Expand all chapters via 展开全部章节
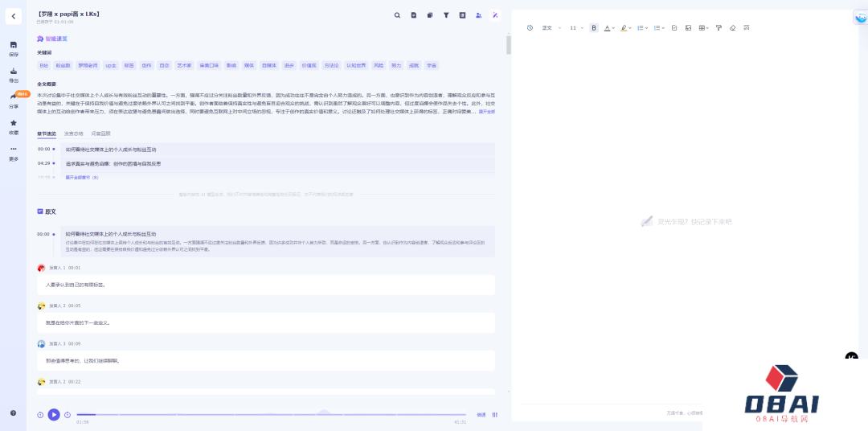This screenshot has width=868, height=431. point(82,177)
